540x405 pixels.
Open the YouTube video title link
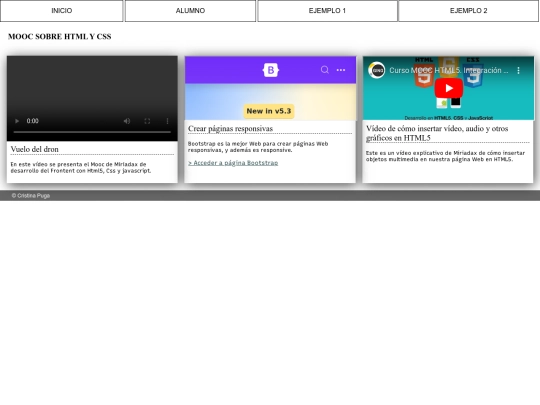(449, 70)
